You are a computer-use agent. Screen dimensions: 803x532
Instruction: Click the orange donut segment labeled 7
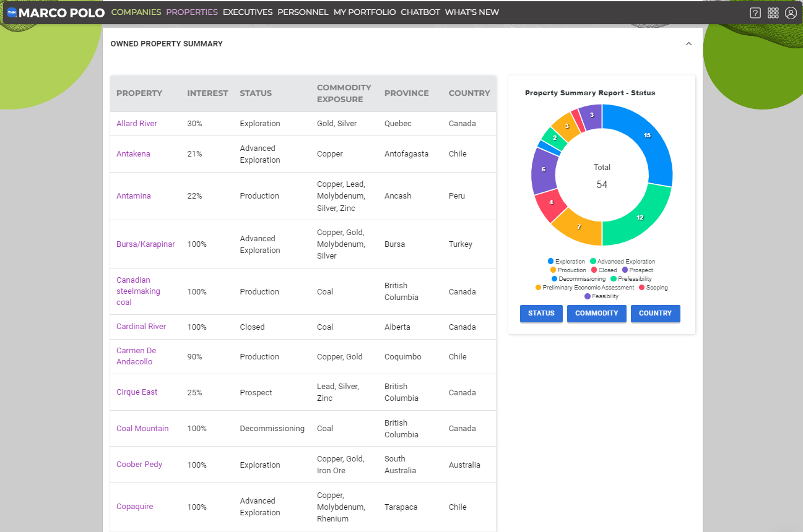click(x=578, y=226)
